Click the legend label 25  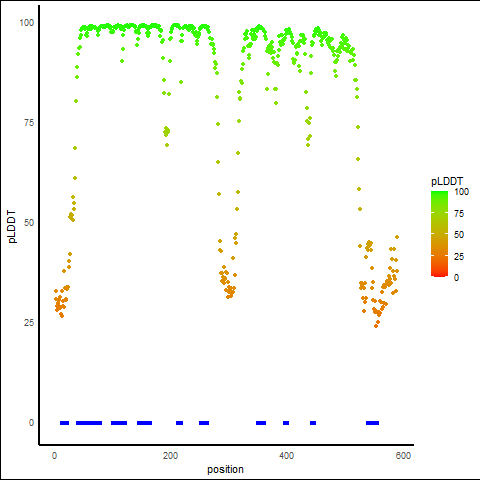[x=459, y=256]
